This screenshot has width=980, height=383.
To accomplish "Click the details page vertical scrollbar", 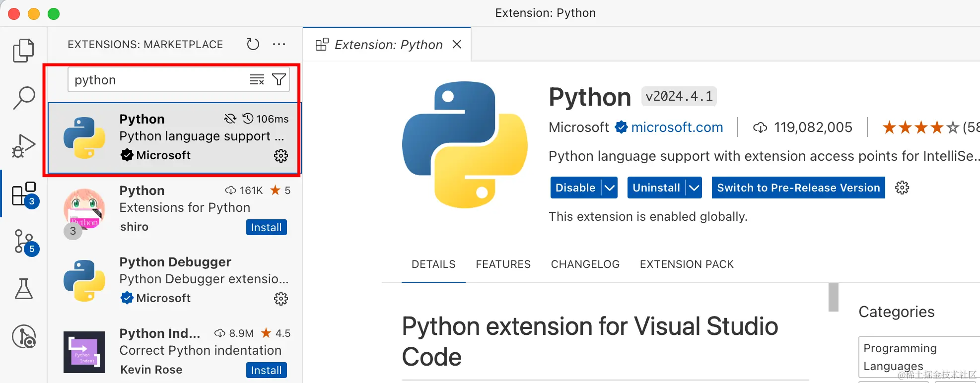I will (834, 297).
